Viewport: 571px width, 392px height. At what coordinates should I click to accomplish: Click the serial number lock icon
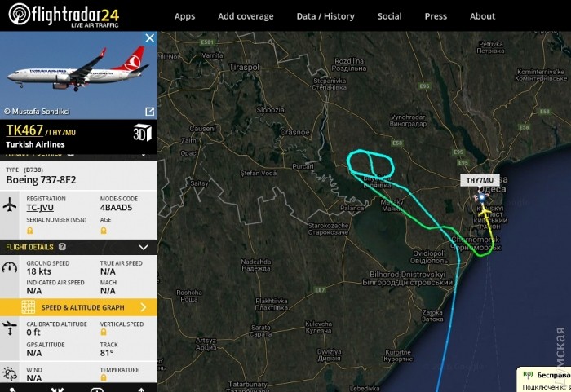[x=30, y=231]
